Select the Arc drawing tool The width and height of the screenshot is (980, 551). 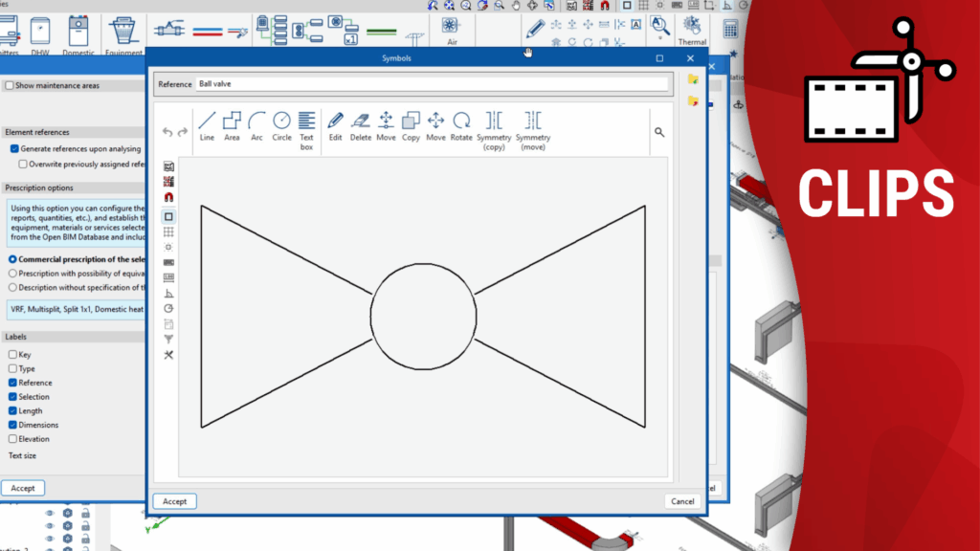pos(256,124)
